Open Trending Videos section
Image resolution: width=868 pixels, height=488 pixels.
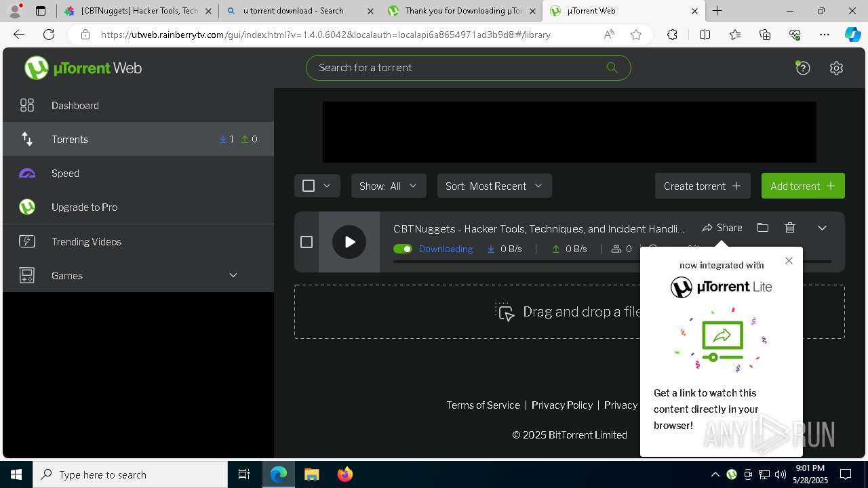pyautogui.click(x=138, y=241)
